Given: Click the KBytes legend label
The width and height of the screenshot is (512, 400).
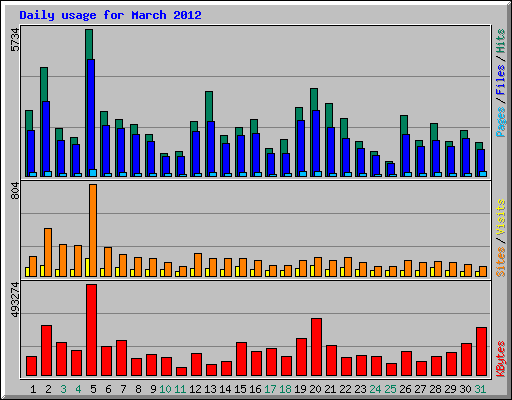Looking at the screenshot, I should point(500,359).
